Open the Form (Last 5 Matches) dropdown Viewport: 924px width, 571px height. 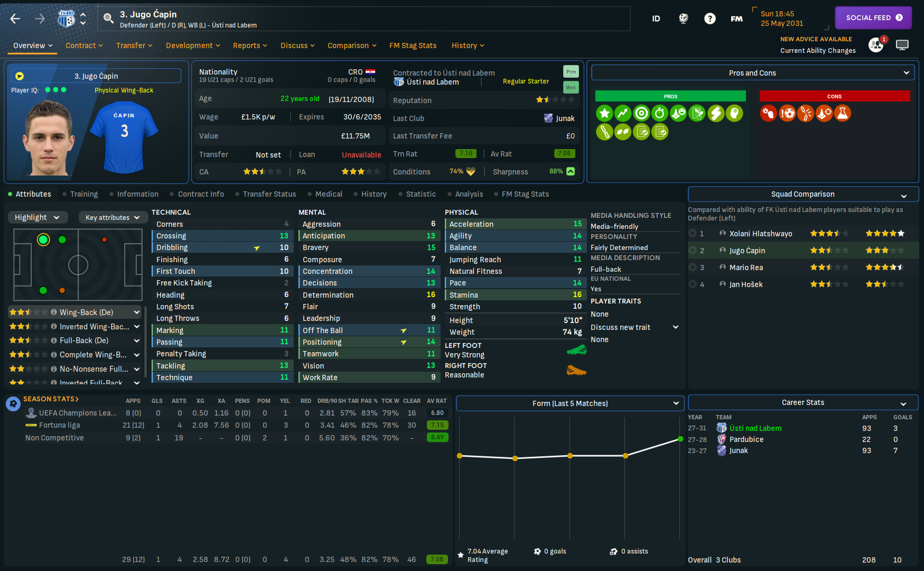570,403
